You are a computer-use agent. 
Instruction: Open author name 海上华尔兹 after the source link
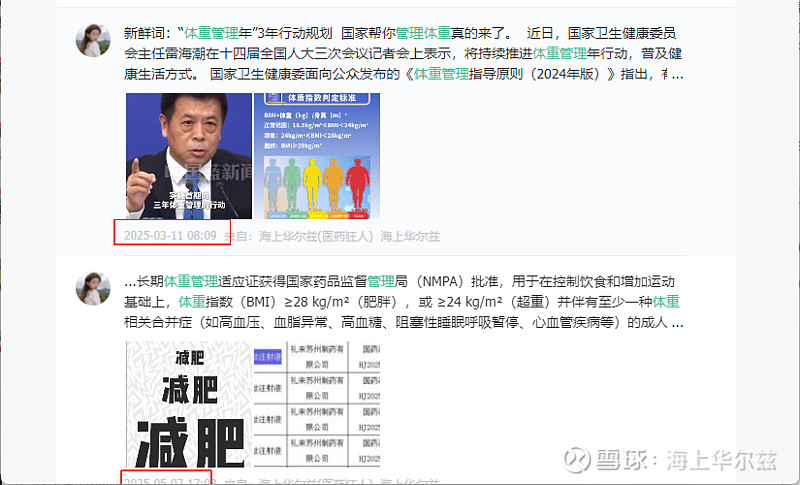pyautogui.click(x=410, y=236)
